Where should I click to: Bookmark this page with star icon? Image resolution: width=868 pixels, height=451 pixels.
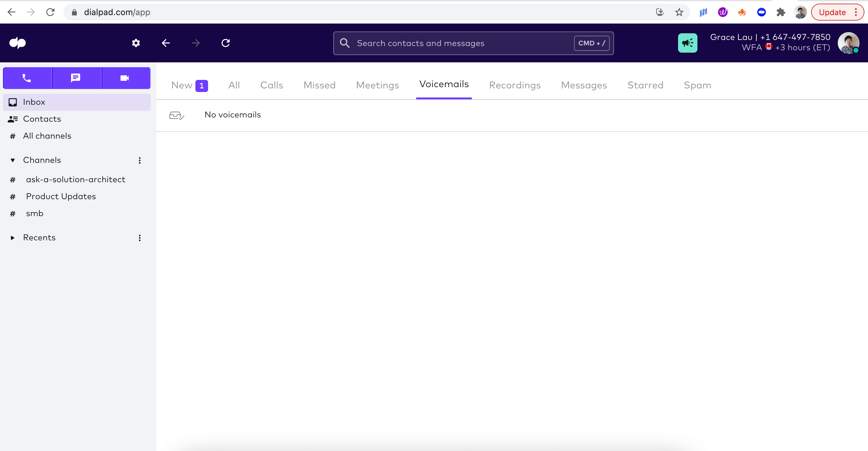click(x=679, y=12)
